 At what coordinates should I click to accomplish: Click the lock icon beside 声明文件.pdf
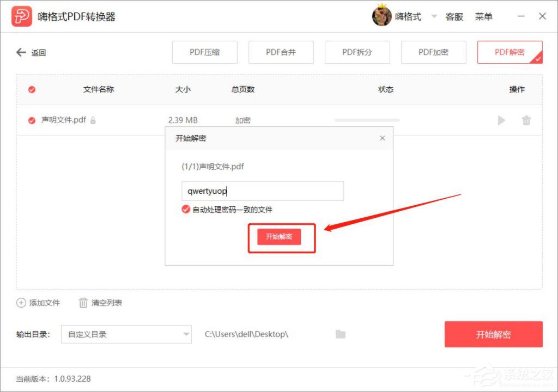click(x=93, y=120)
